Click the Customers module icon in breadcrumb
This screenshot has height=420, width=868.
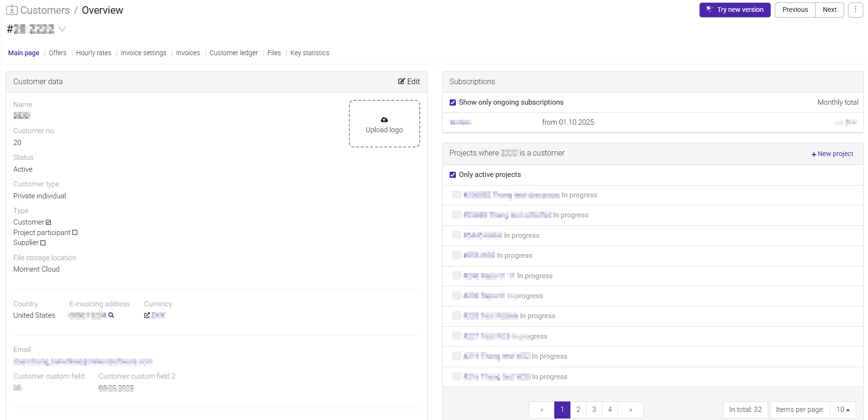(12, 10)
